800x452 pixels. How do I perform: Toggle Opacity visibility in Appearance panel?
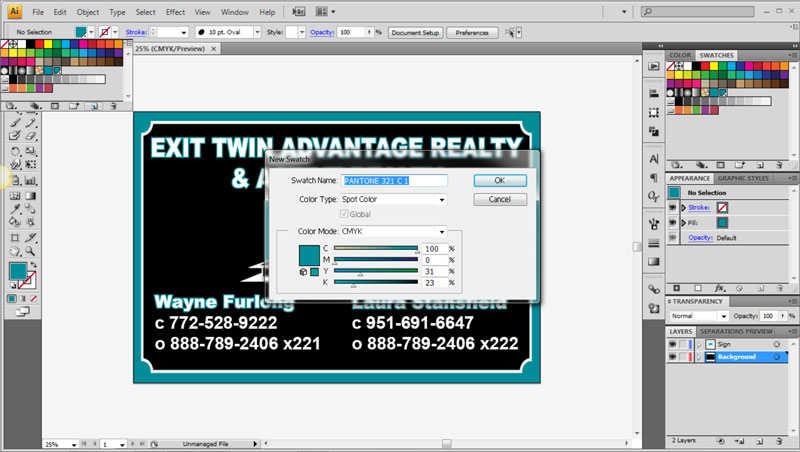pos(673,238)
